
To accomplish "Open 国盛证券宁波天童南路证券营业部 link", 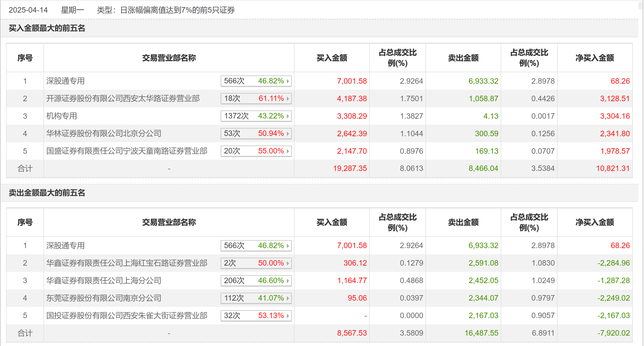I will tap(127, 151).
